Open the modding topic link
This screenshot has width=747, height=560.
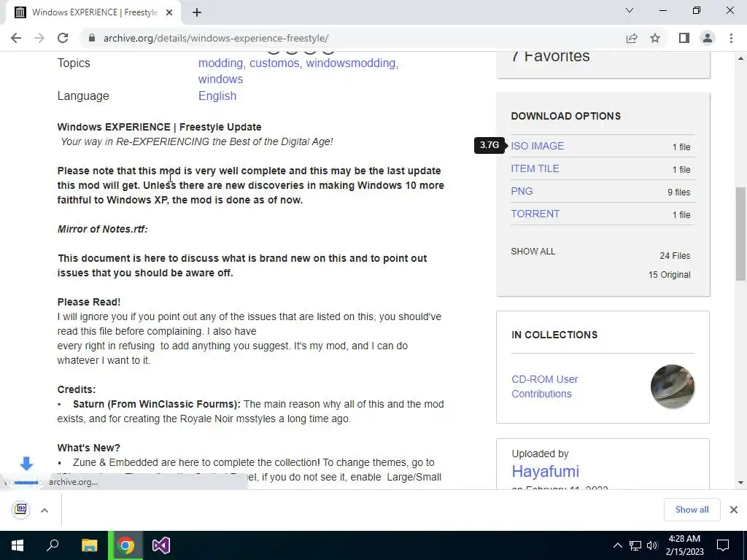[x=220, y=63]
